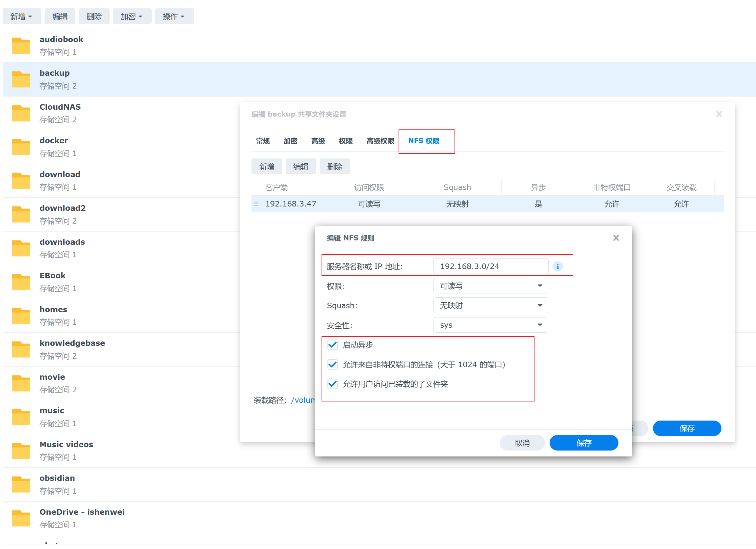This screenshot has height=549, width=756.
Task: Uncheck the 启动异步 checkbox
Action: [x=332, y=344]
